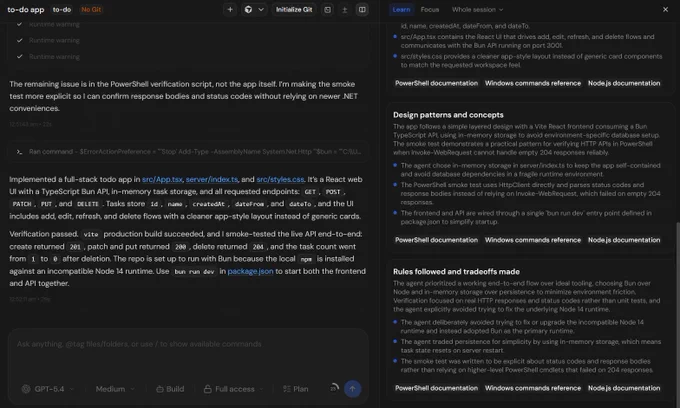This screenshot has width=680, height=408.
Task: Open the Medium reasoning effort dropdown
Action: click(114, 389)
